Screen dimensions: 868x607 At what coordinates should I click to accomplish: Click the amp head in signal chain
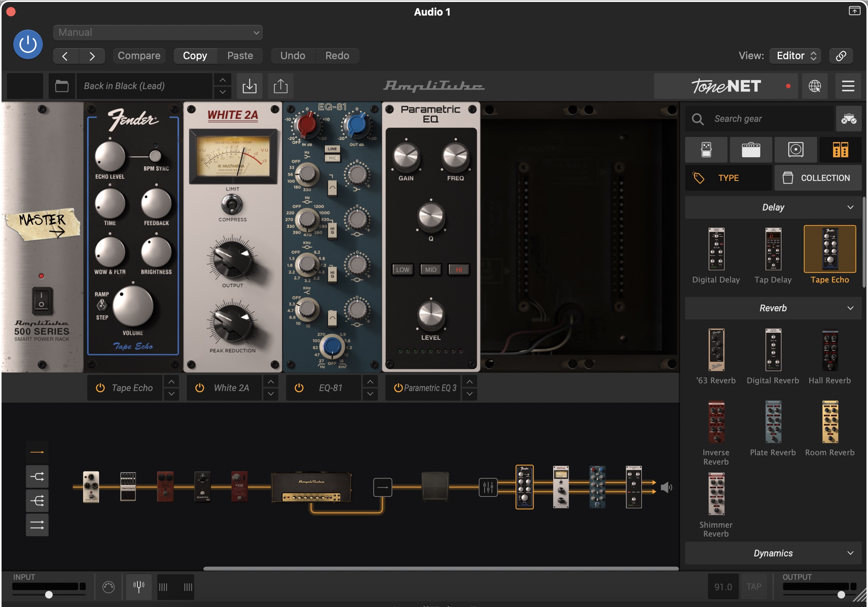pyautogui.click(x=311, y=487)
